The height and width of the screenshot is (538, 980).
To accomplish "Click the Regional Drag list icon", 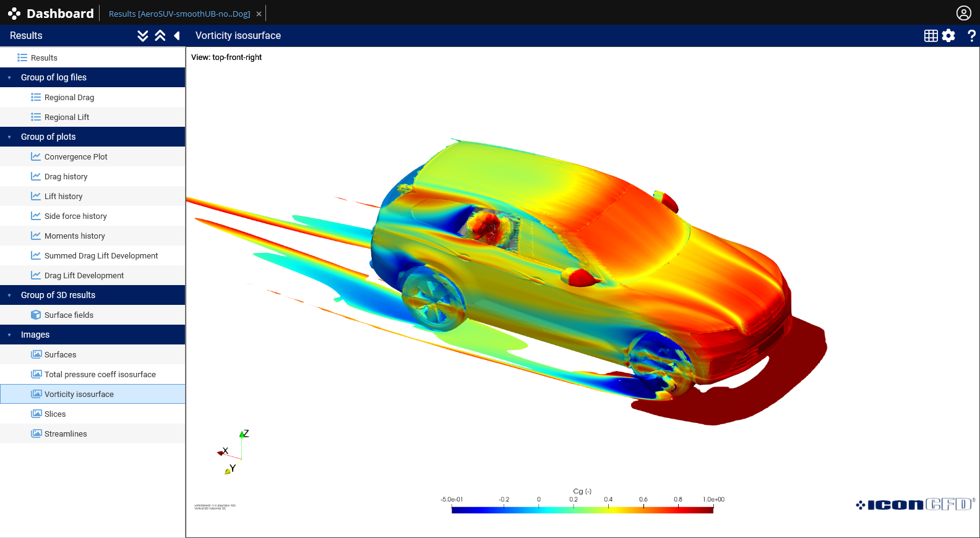I will (36, 97).
